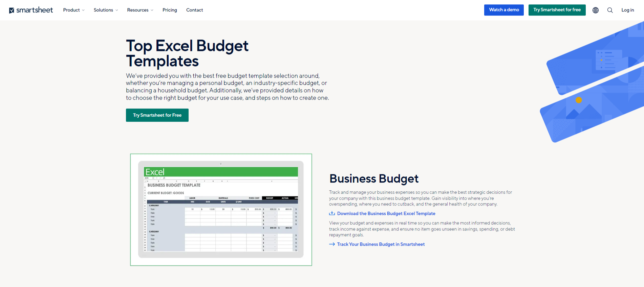Image resolution: width=644 pixels, height=287 pixels.
Task: Open the Pricing page
Action: [170, 10]
